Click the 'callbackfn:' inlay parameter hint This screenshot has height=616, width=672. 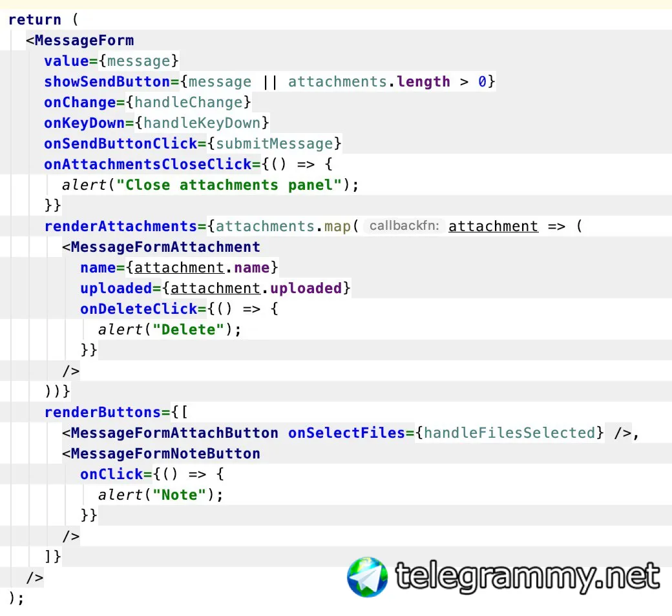tap(404, 226)
